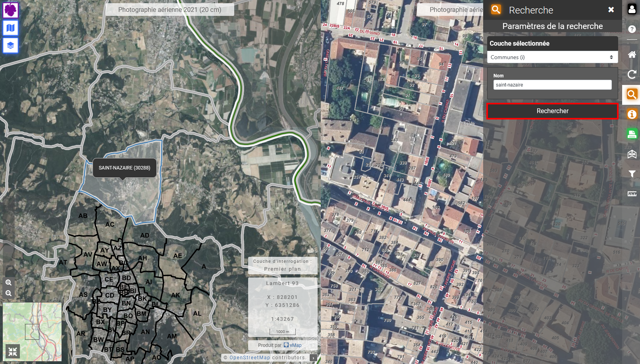Click the refresh arrow icon
The image size is (640, 364).
point(632,74)
